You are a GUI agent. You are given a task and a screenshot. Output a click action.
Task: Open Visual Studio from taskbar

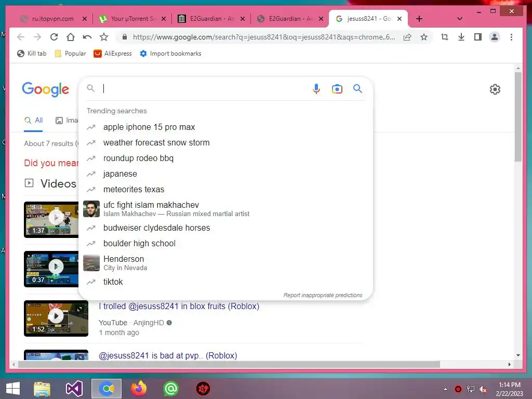pyautogui.click(x=74, y=389)
